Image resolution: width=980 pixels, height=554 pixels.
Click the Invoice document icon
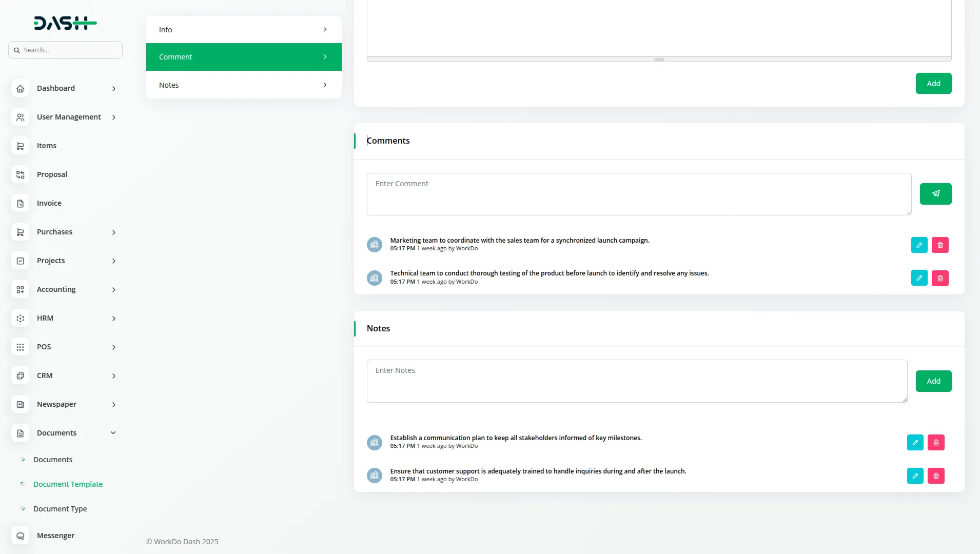[20, 203]
